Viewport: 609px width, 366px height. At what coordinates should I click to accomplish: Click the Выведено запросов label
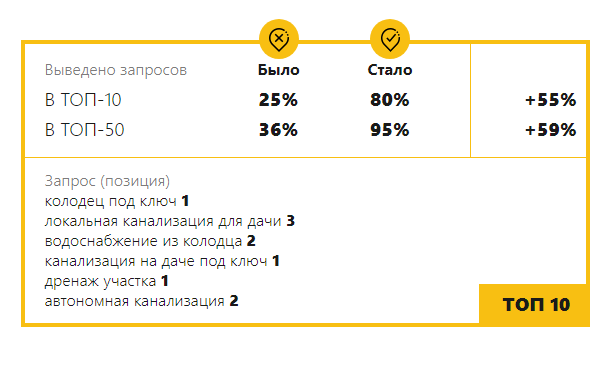116,70
